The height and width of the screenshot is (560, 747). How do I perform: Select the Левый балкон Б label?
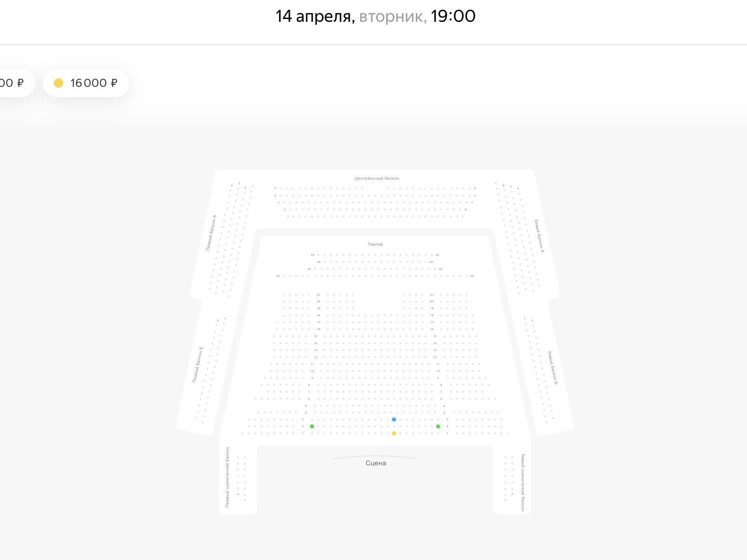pyautogui.click(x=552, y=368)
